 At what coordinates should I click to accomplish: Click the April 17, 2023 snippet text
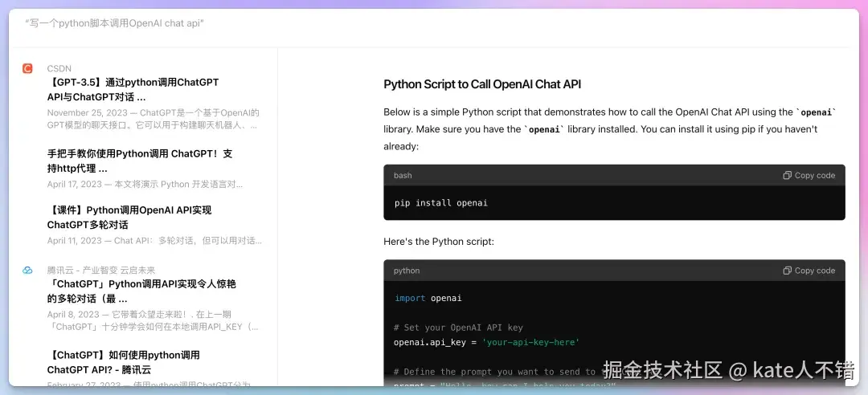145,184
